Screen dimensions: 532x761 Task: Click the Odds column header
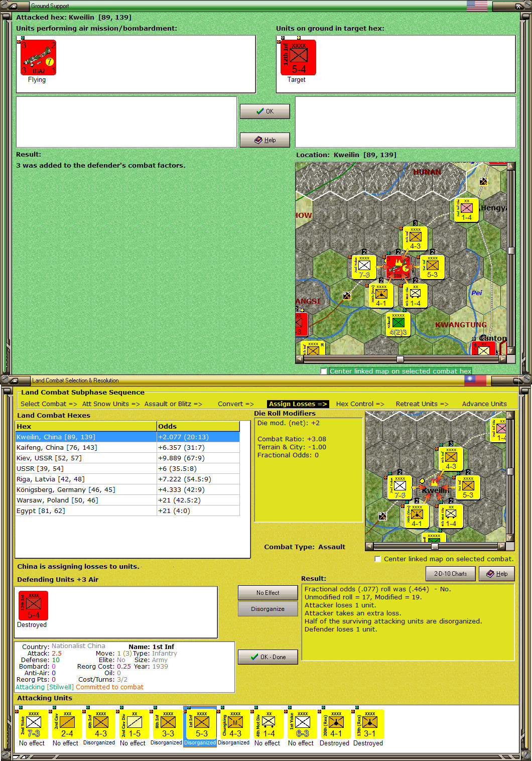click(x=198, y=426)
